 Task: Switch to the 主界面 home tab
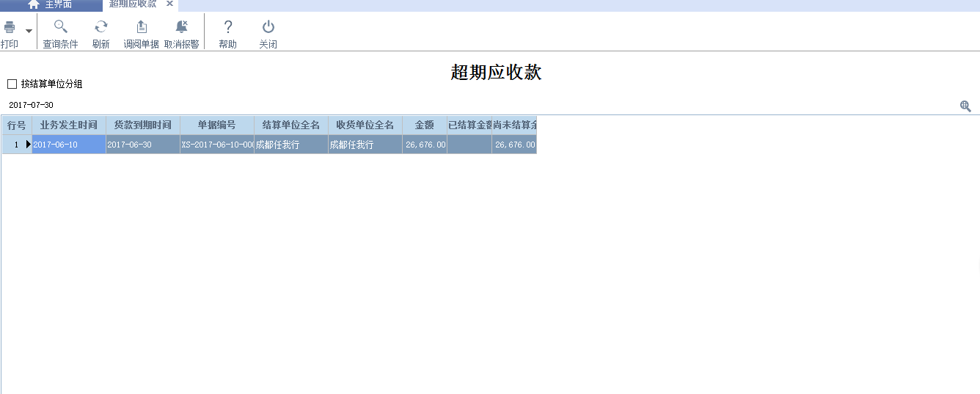coord(50,4)
